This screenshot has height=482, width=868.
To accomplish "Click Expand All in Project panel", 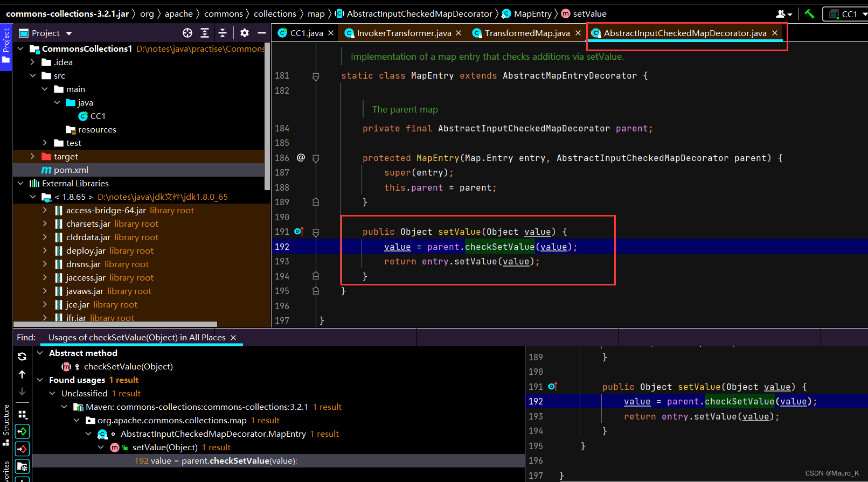I will point(205,33).
